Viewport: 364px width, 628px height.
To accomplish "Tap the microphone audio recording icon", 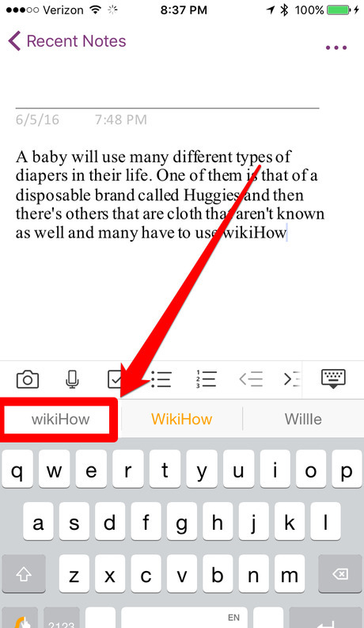I will (x=72, y=379).
